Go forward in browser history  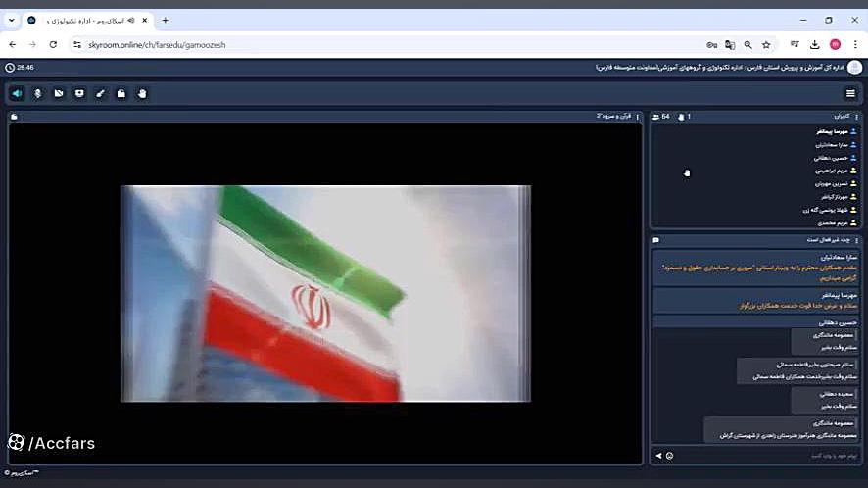point(32,45)
